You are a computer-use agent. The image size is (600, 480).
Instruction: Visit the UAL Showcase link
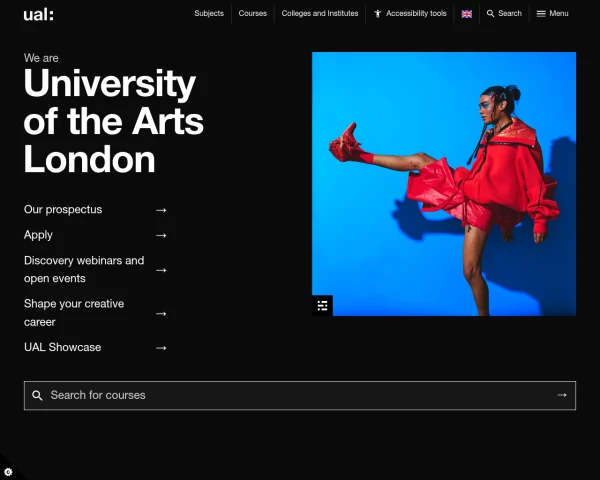[63, 347]
